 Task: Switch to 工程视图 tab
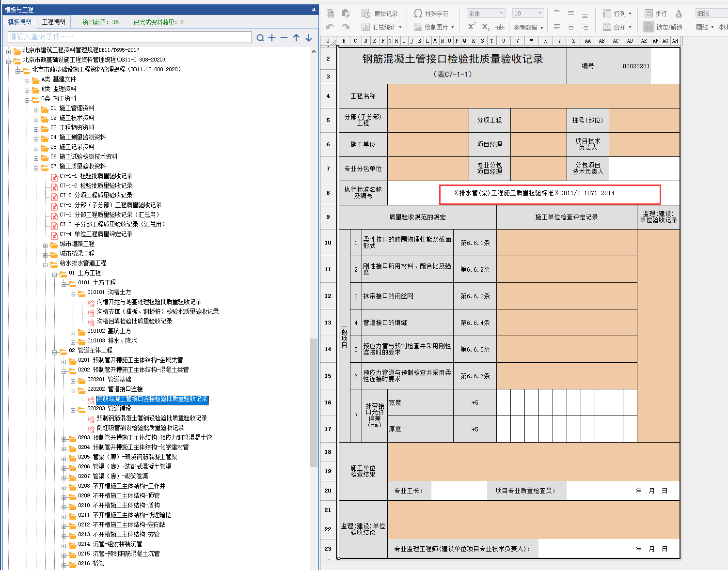pos(54,22)
